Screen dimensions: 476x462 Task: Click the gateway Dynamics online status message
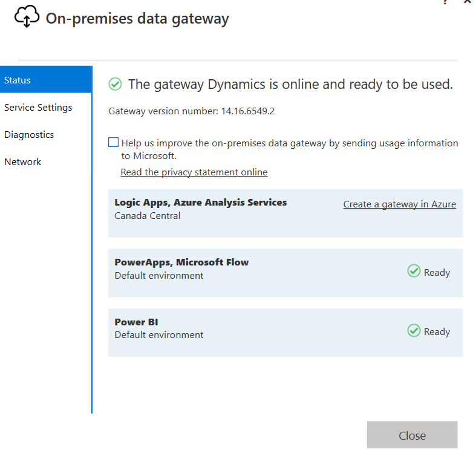(290, 85)
